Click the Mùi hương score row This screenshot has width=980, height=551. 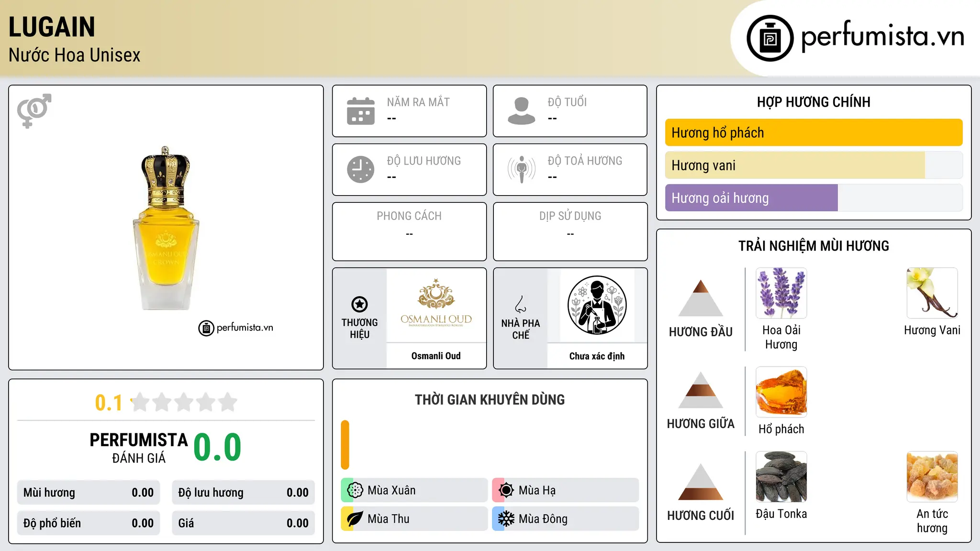click(x=89, y=493)
